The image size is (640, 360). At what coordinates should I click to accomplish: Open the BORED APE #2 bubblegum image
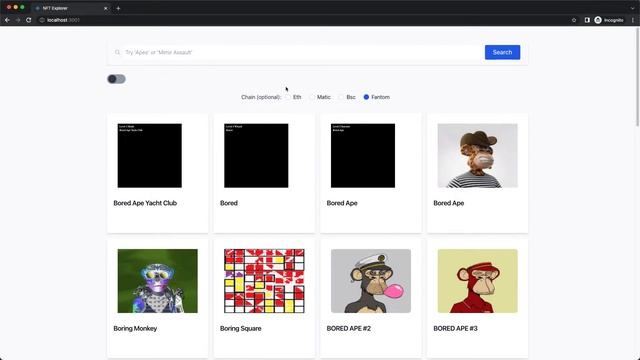coord(371,281)
